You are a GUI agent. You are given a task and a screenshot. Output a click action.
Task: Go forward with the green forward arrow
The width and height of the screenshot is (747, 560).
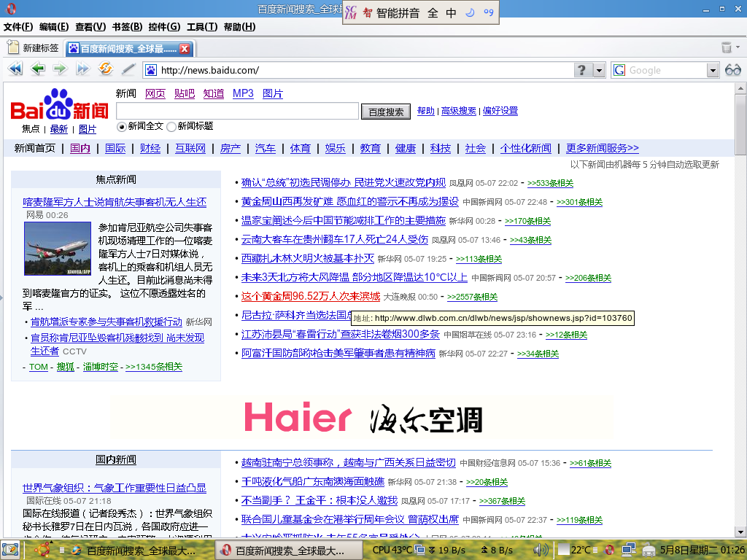tap(60, 69)
